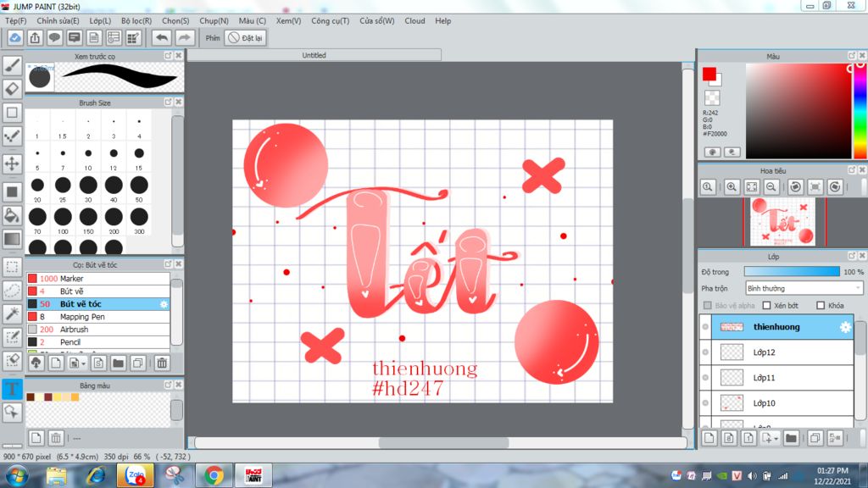868x488 pixels.
Task: Select the Gradient tool
Action: pyautogui.click(x=12, y=239)
